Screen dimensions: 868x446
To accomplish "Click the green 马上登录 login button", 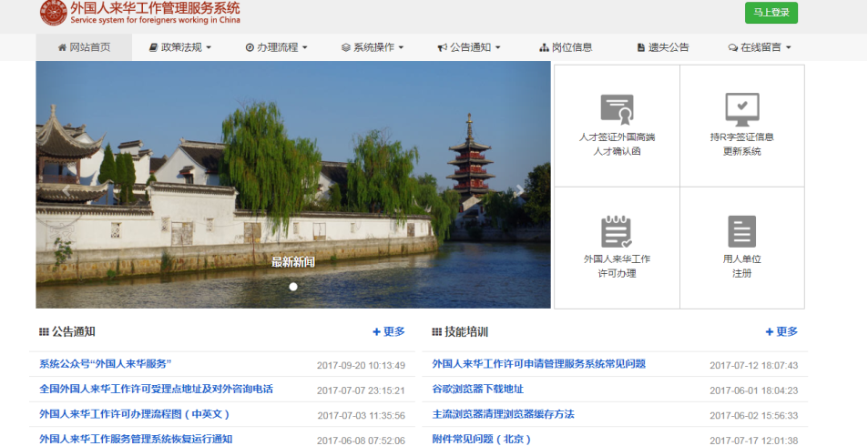I will [x=771, y=13].
